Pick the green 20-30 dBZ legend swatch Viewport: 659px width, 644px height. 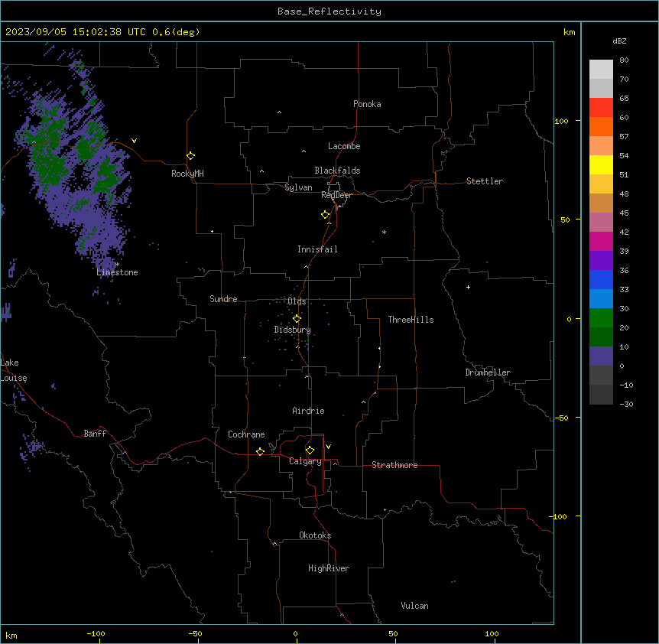(601, 318)
